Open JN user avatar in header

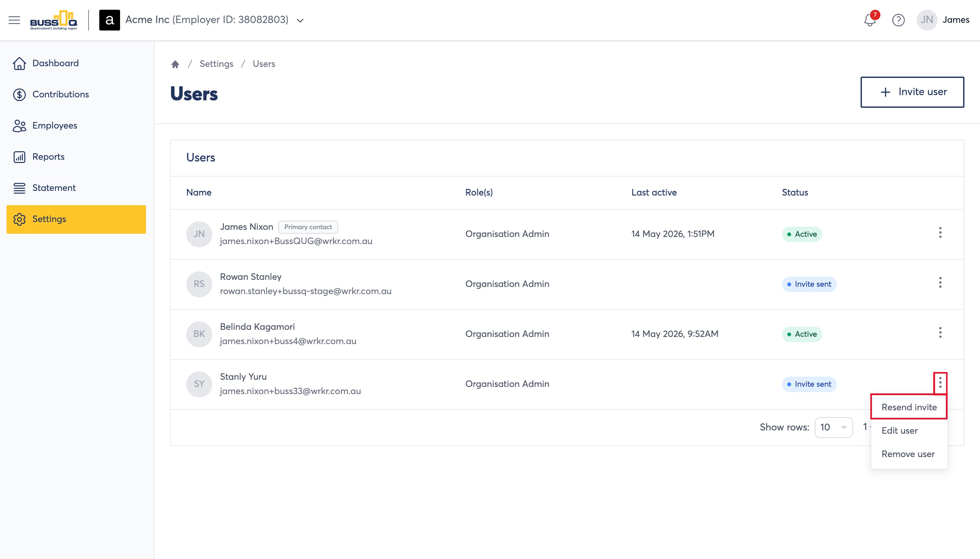click(x=927, y=20)
